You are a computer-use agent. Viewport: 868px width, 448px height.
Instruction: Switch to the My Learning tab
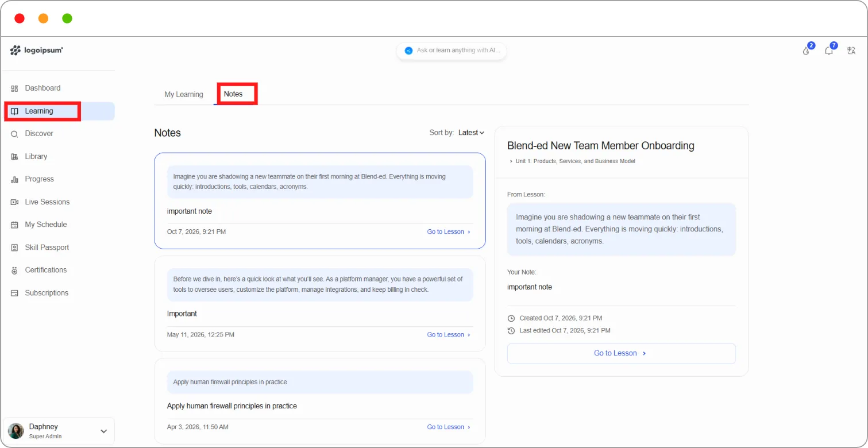184,94
